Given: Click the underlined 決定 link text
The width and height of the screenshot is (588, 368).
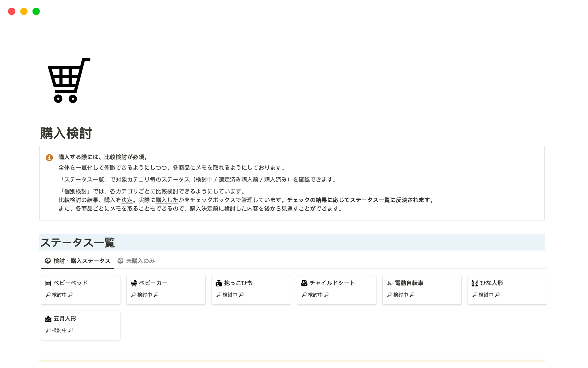Looking at the screenshot, I should [x=127, y=200].
